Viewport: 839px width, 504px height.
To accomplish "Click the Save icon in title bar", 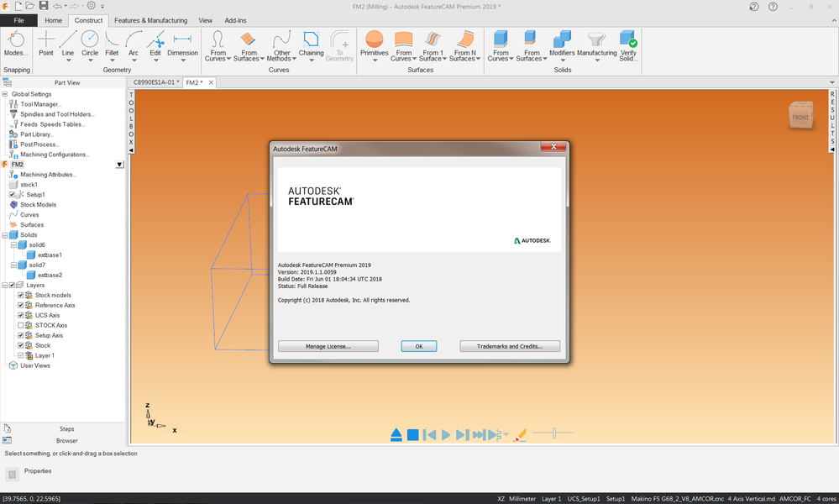I will coord(44,6).
